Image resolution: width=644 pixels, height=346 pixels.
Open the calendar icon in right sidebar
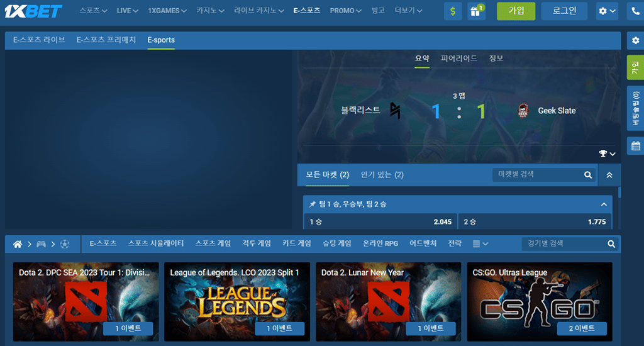click(x=635, y=146)
